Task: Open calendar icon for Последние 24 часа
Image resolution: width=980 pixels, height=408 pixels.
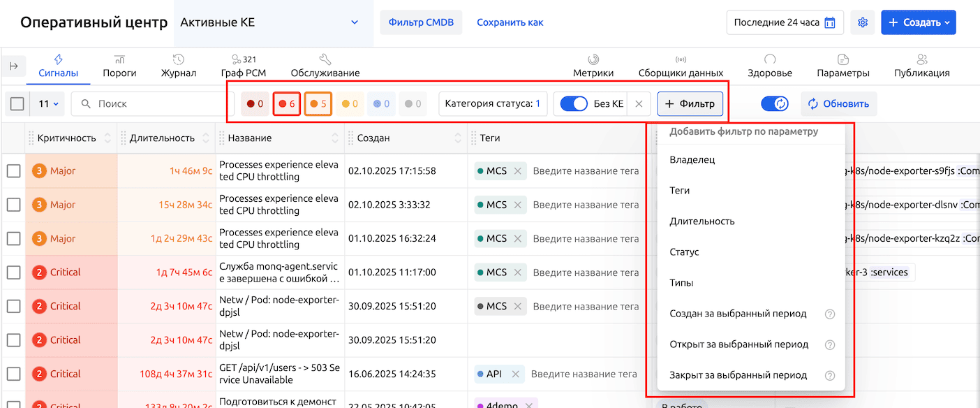Action: click(830, 22)
